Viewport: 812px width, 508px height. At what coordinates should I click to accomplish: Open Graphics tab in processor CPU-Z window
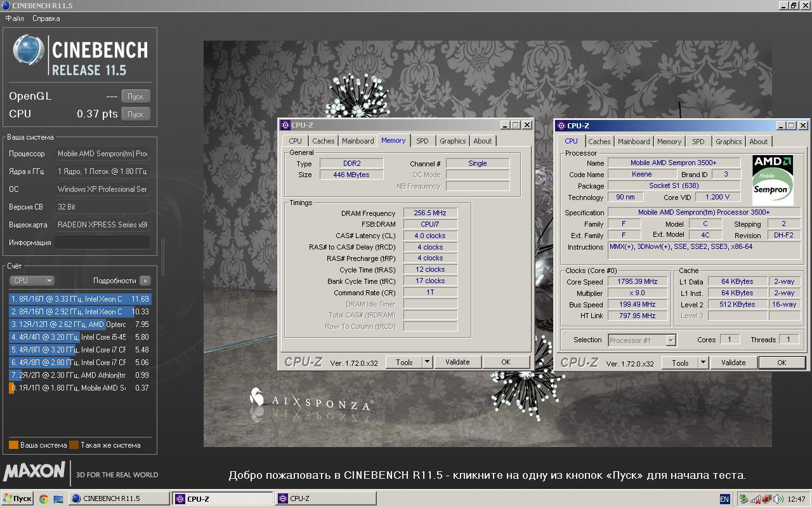point(728,142)
